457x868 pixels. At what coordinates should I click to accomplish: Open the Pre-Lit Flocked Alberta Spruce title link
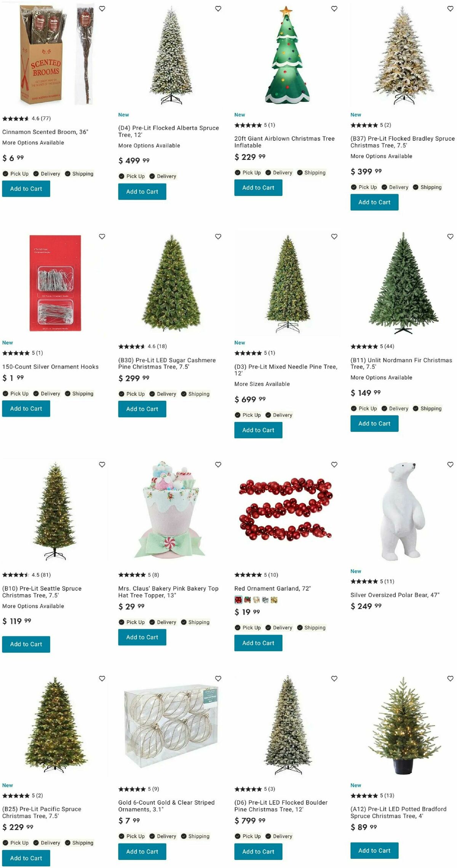[168, 131]
